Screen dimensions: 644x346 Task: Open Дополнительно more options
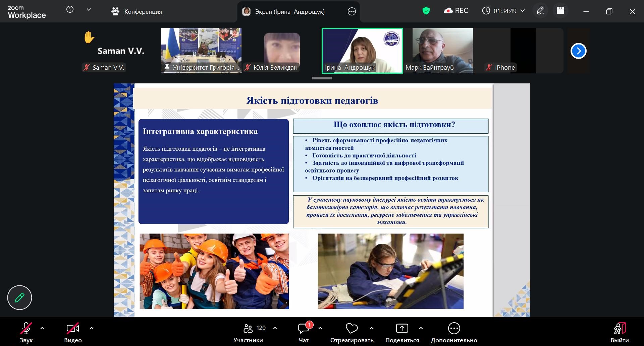click(454, 332)
